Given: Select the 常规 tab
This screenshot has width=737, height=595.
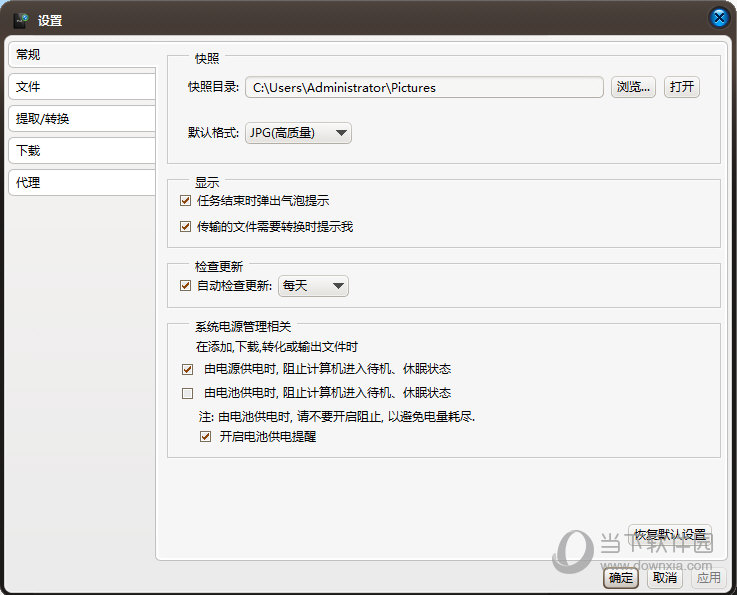Looking at the screenshot, I should click(x=81, y=55).
